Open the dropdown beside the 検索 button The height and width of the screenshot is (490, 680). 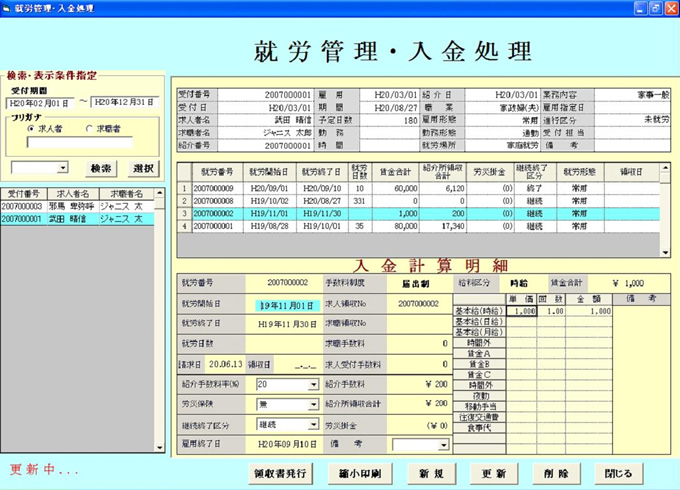point(63,168)
